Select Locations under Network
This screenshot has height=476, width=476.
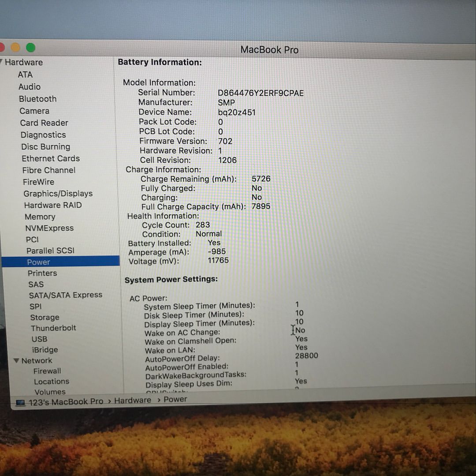point(52,381)
